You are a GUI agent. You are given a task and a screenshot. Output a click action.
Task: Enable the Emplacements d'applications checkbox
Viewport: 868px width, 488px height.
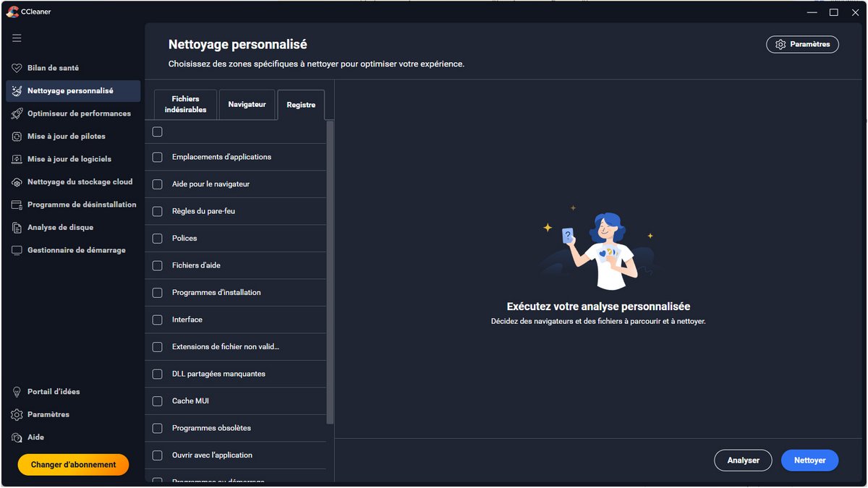pyautogui.click(x=157, y=157)
